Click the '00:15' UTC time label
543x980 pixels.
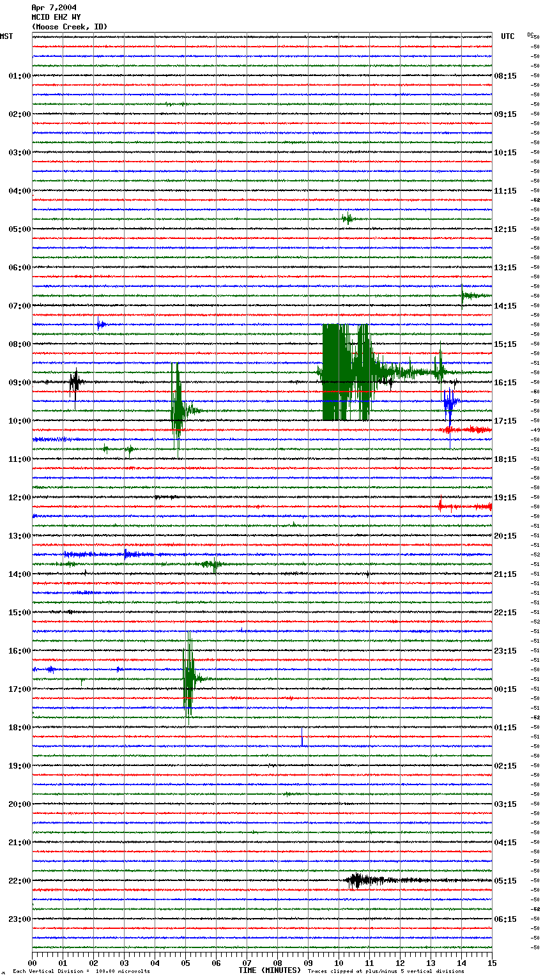click(x=505, y=689)
